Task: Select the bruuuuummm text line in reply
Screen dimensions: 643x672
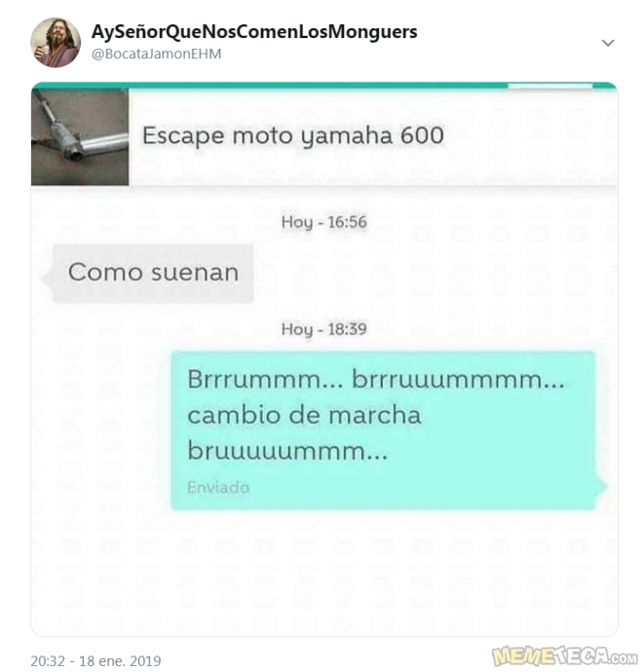Action: pyautogui.click(x=287, y=451)
